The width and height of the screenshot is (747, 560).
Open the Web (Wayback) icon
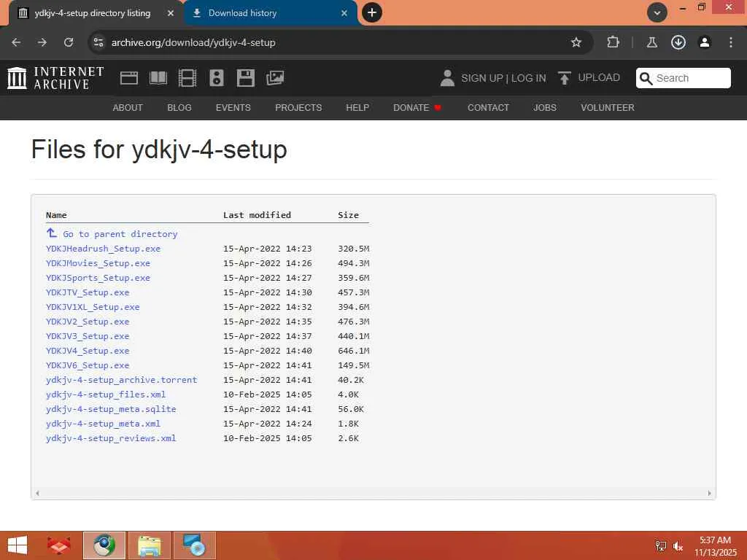(129, 78)
